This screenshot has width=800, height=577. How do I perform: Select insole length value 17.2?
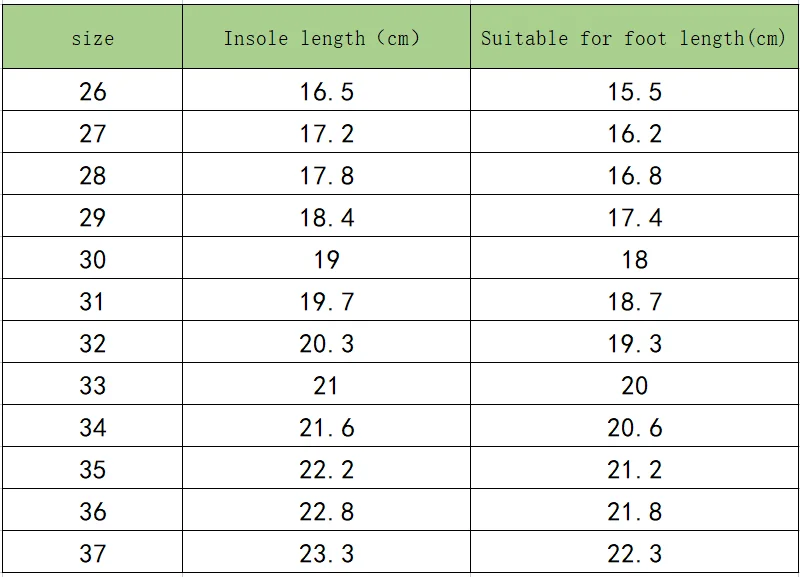(326, 134)
